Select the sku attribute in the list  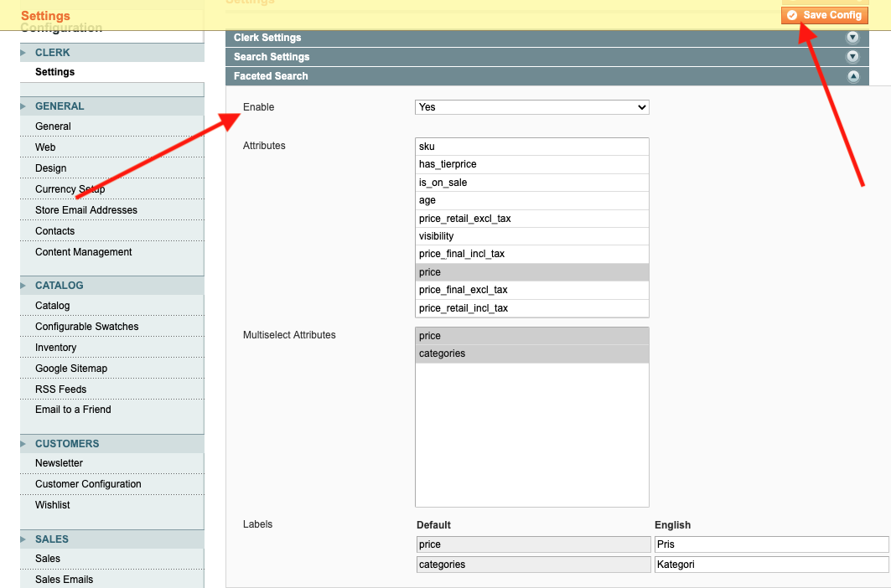pos(531,147)
